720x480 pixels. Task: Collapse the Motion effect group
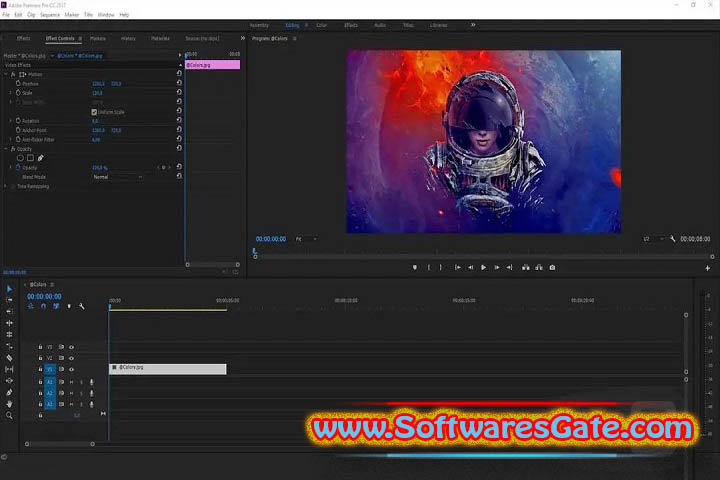click(6, 74)
